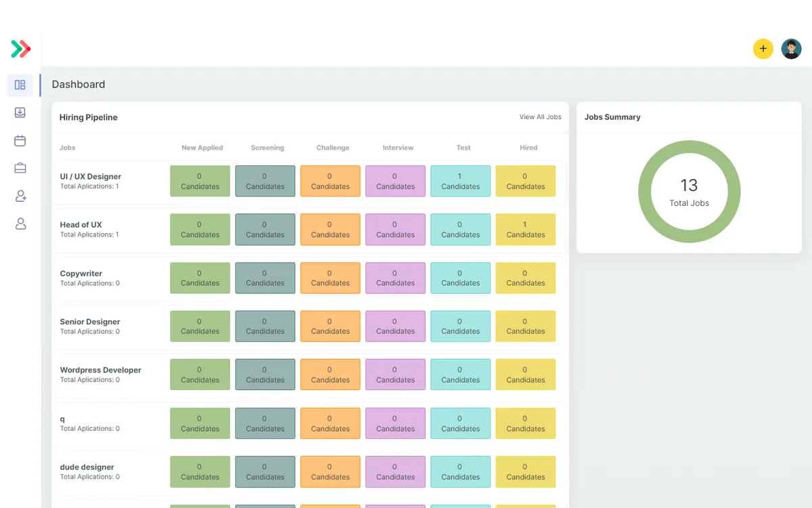Image resolution: width=812 pixels, height=508 pixels.
Task: Click Wordpress Developer Interview box
Action: tap(395, 375)
